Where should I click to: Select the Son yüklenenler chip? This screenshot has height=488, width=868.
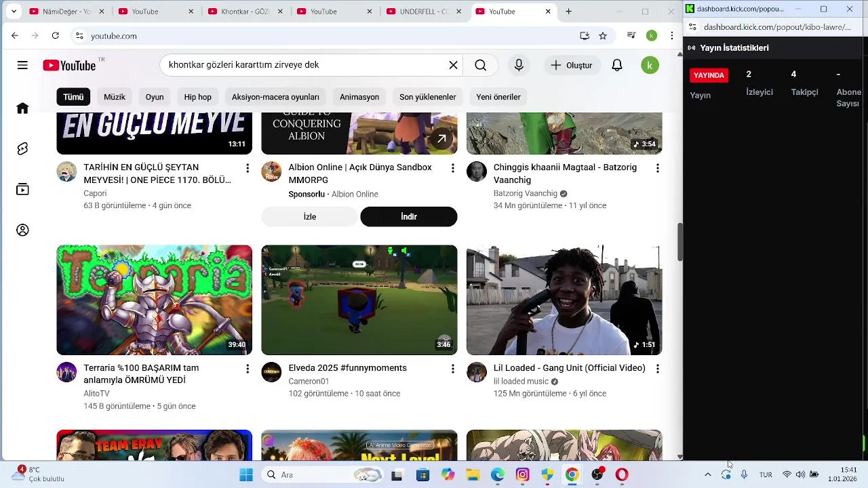click(428, 97)
